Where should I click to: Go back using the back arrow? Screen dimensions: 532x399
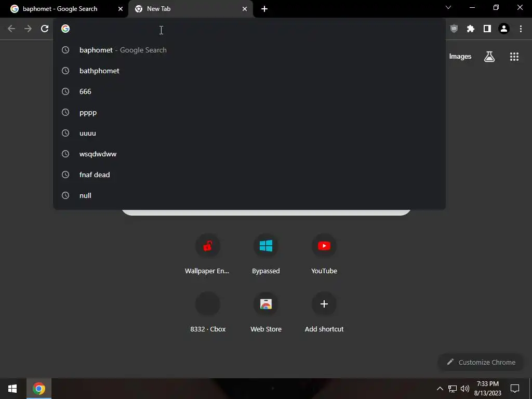click(x=11, y=29)
